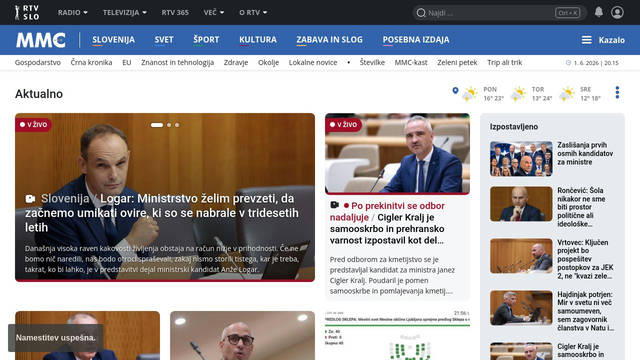Open Cigler Kralj samooskrbo headline
The width and height of the screenshot is (640, 360).
tap(387, 223)
